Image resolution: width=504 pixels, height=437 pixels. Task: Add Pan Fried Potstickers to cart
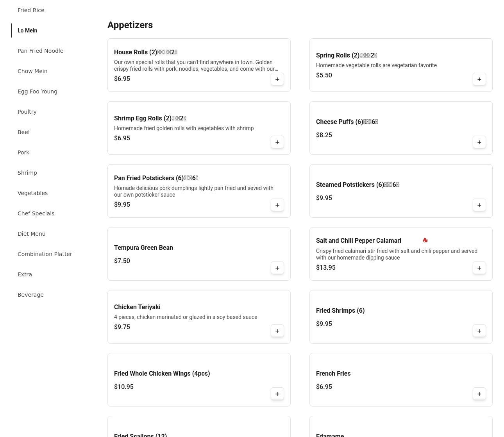click(x=277, y=205)
